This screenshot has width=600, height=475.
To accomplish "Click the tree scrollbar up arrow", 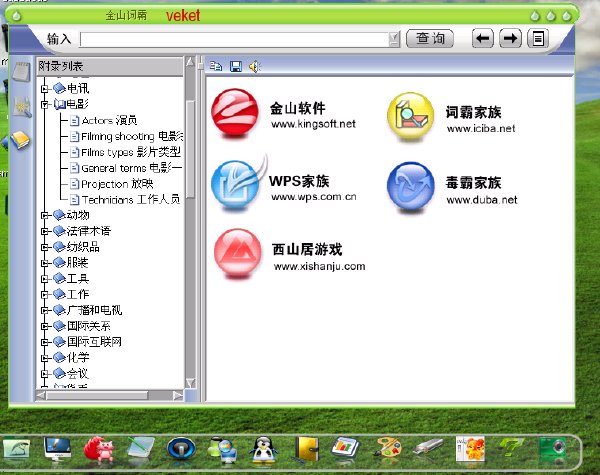I will [190, 62].
